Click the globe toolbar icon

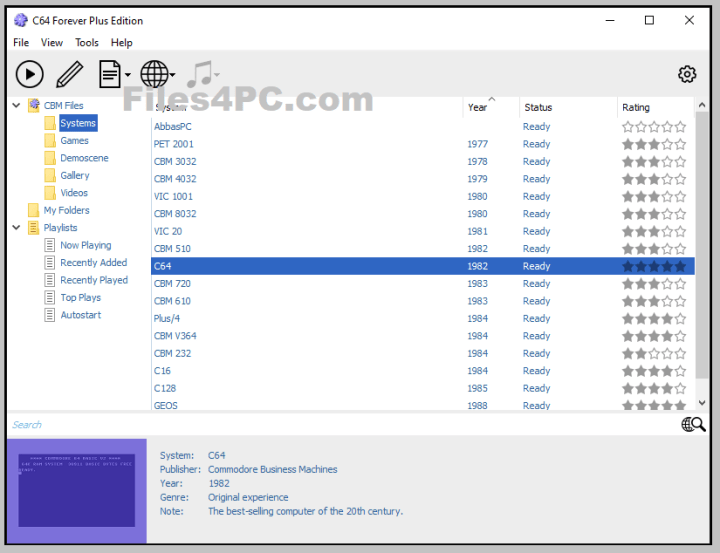click(x=154, y=74)
